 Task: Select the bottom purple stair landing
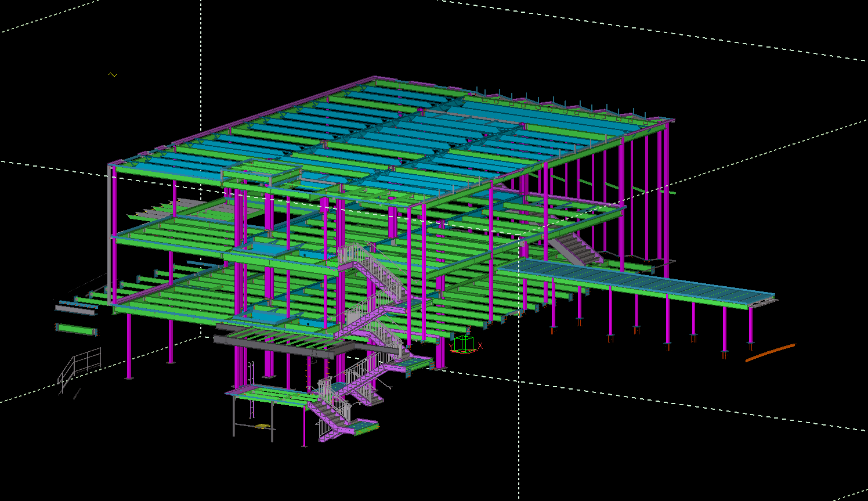(357, 429)
